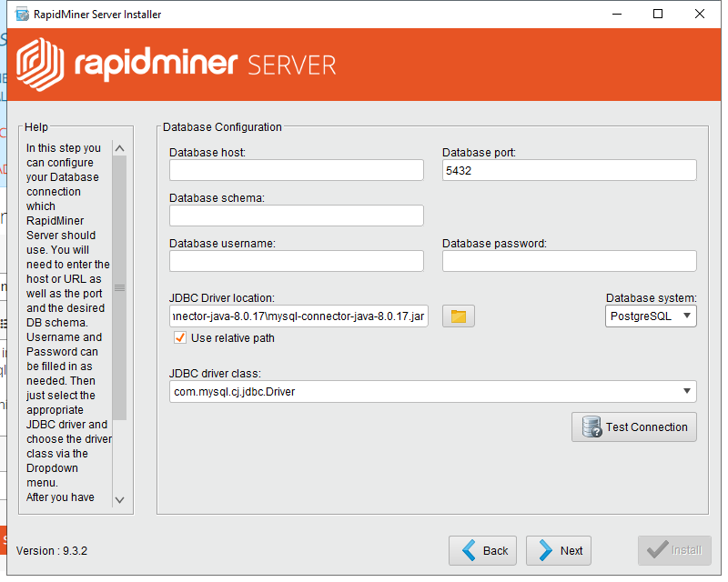Click the Test Connection button
Image resolution: width=728 pixels, height=582 pixels.
click(x=633, y=427)
